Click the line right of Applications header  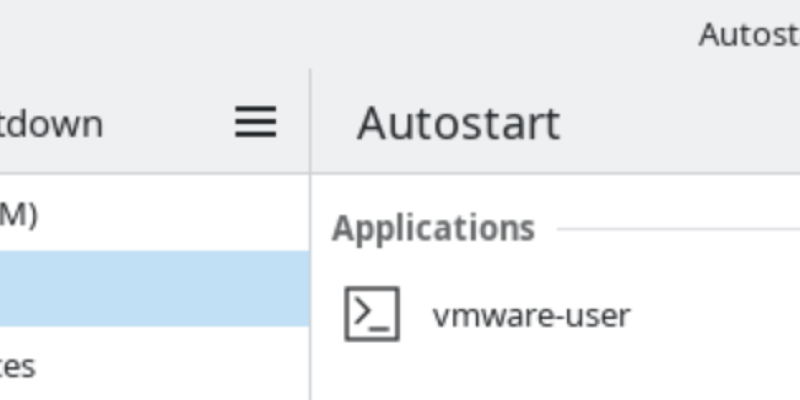(x=680, y=230)
